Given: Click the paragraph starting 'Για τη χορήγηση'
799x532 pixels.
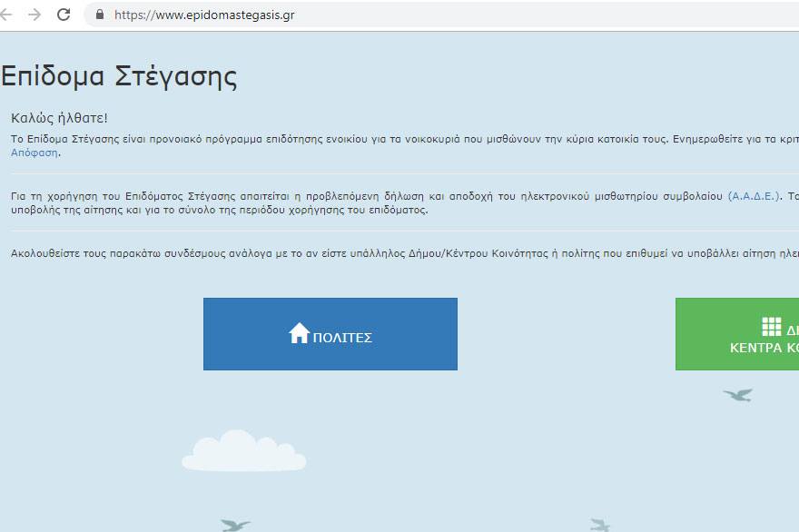Looking at the screenshot, I should pos(363,196).
